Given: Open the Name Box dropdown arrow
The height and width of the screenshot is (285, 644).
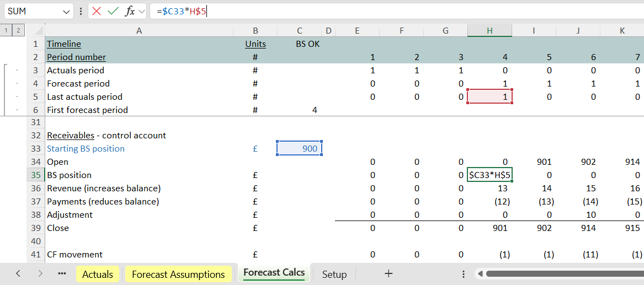Looking at the screenshot, I should pyautogui.click(x=67, y=12).
